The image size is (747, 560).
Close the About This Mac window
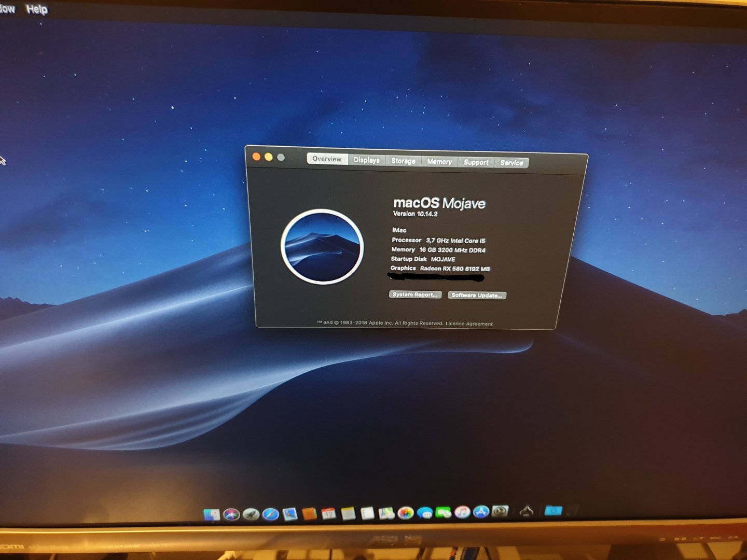tap(256, 156)
